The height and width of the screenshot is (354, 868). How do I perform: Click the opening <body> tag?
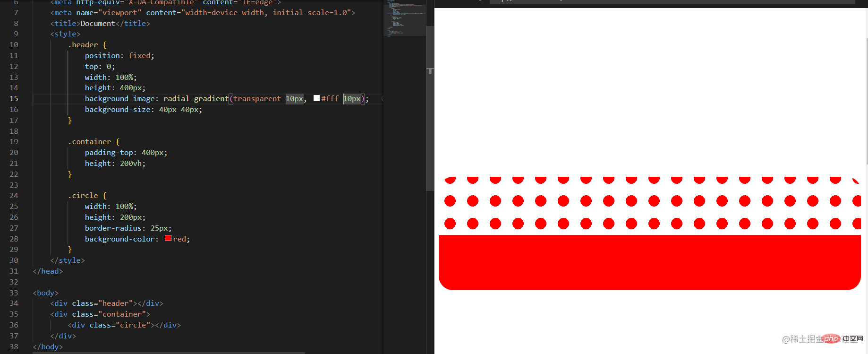coord(46,293)
